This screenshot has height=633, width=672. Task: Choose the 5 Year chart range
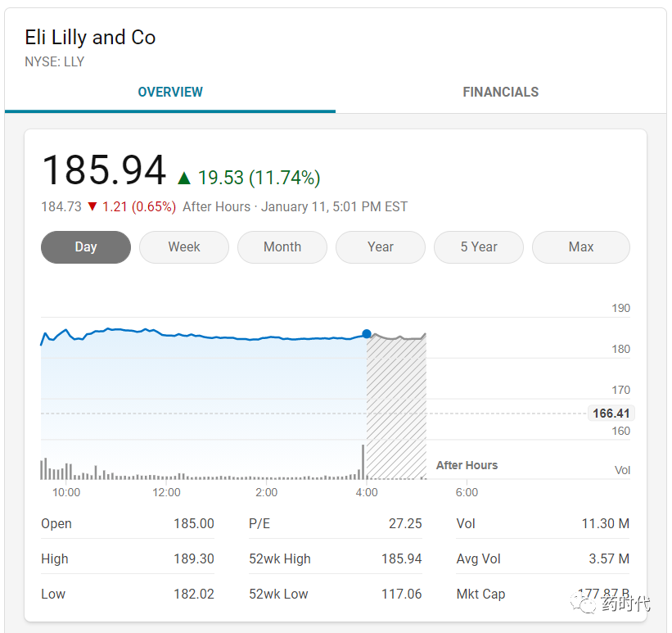pos(478,247)
